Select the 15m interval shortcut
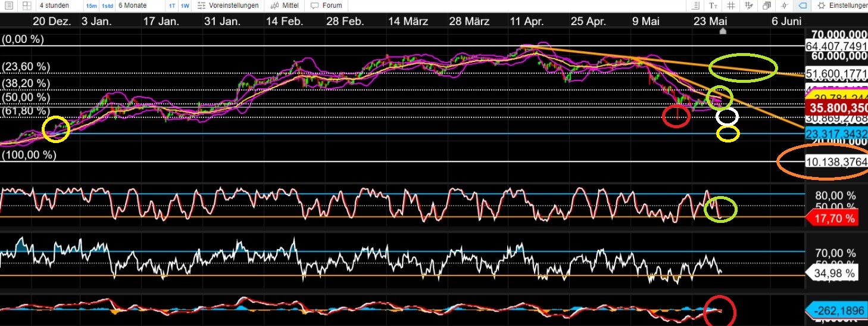Image resolution: width=868 pixels, height=326 pixels. tap(91, 5)
